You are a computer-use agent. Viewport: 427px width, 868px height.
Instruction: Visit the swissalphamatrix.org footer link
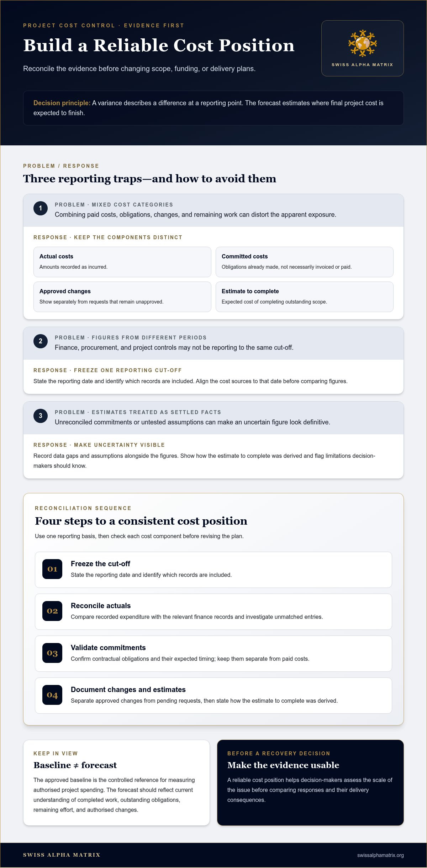380,855
